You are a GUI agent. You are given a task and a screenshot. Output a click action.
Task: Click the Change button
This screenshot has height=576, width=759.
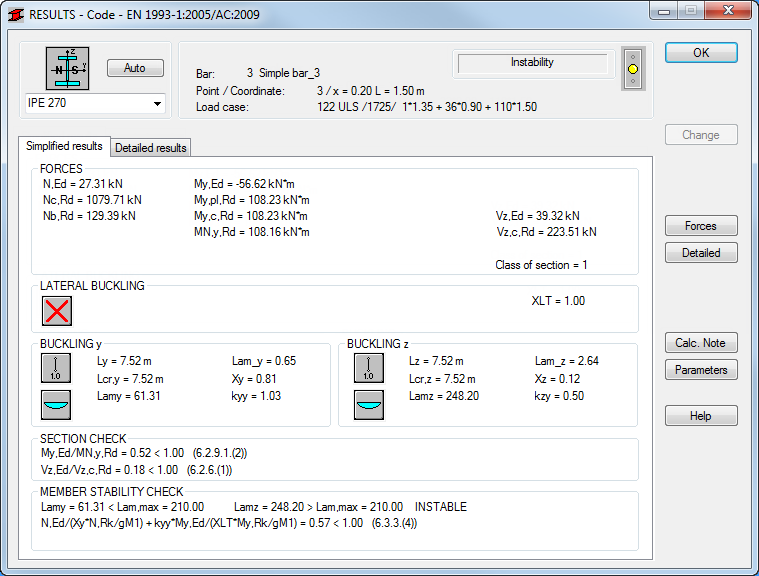click(701, 135)
